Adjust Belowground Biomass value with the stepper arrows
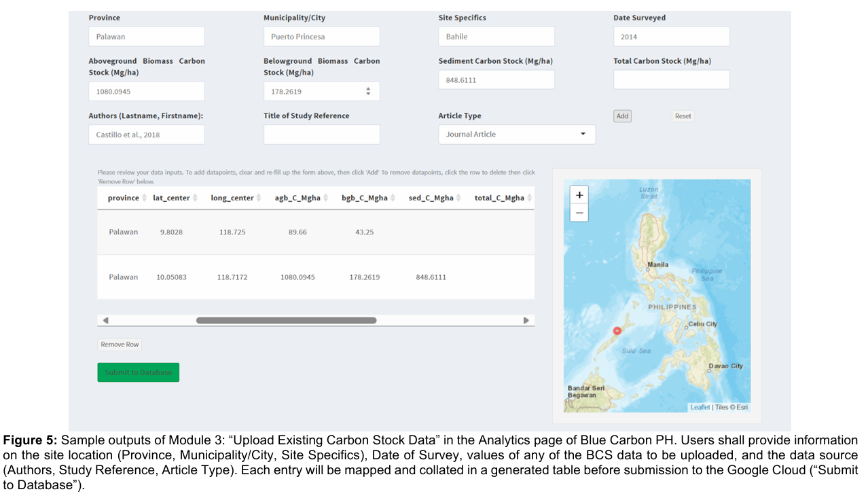 point(368,91)
